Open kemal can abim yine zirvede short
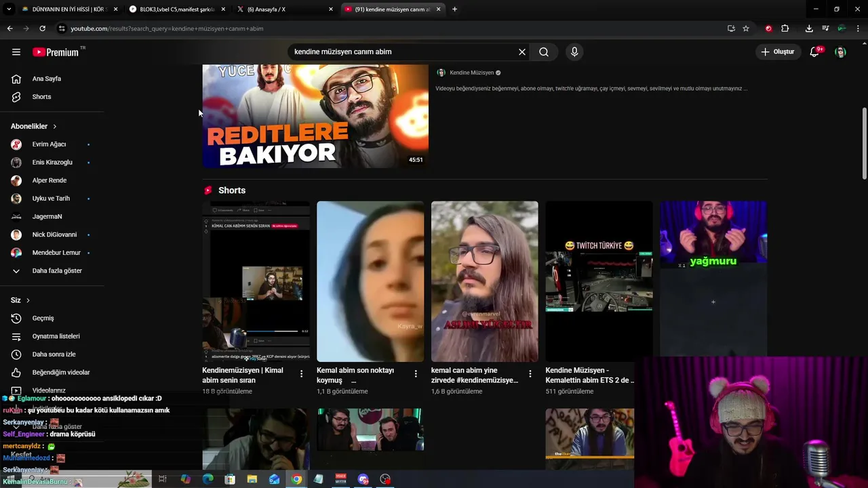868x488 pixels. [x=485, y=281]
